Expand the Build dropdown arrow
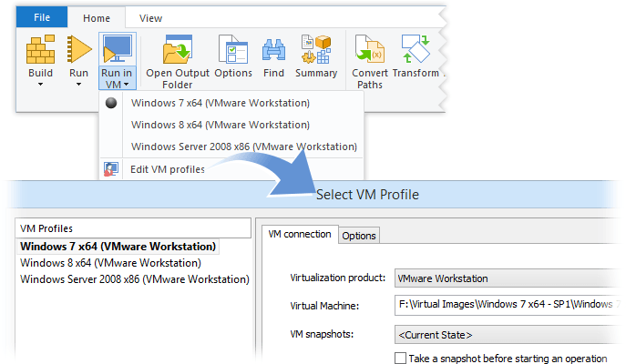Screen dimensions: 626x364 point(40,84)
